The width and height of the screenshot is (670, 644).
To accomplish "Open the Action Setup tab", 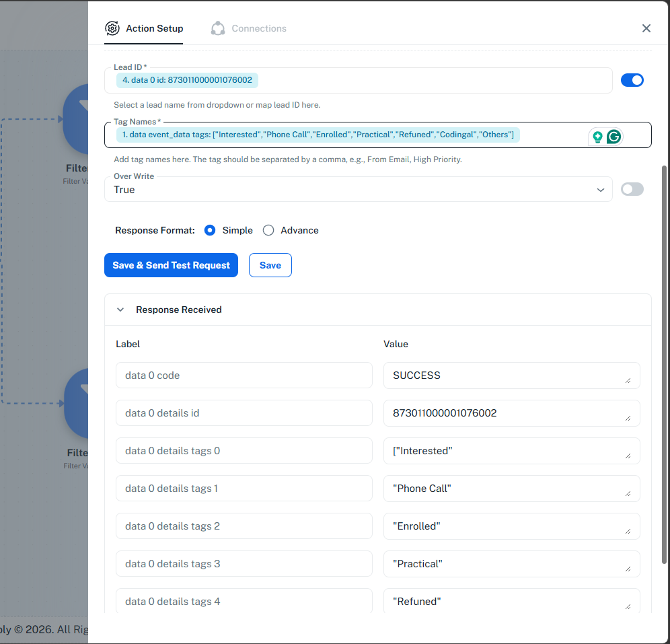I will coord(154,28).
